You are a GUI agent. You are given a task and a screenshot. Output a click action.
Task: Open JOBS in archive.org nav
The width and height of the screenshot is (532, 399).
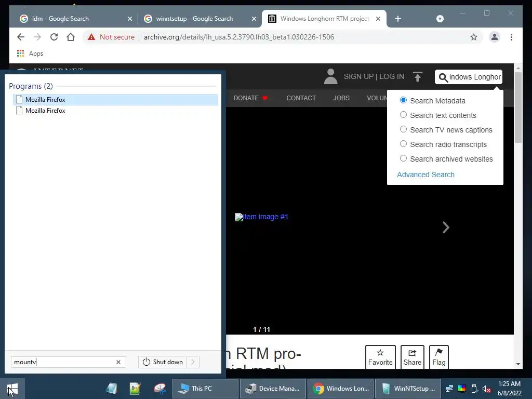(x=341, y=98)
